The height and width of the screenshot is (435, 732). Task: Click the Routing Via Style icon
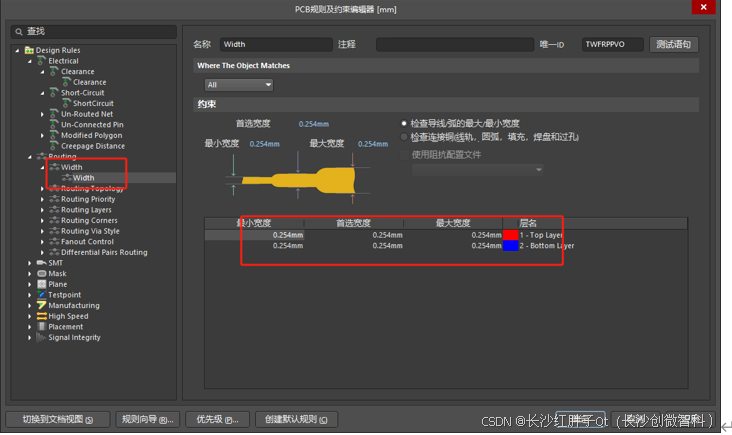point(54,231)
